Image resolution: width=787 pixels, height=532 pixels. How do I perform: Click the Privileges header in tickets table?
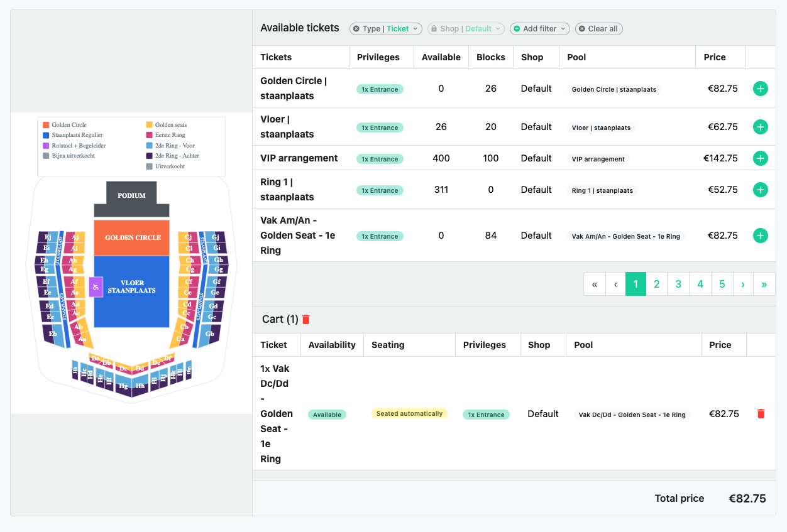378,57
